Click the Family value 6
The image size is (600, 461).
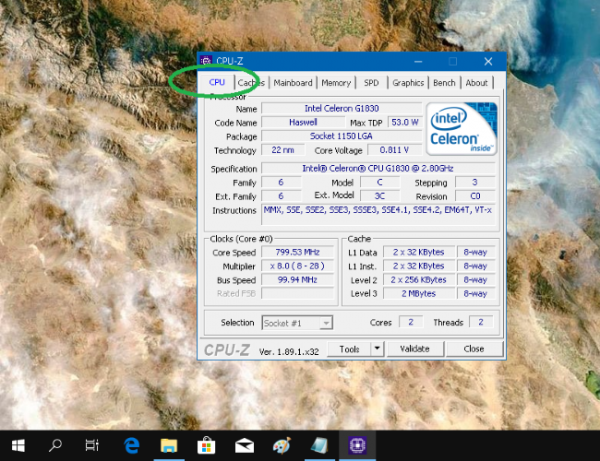click(x=281, y=182)
